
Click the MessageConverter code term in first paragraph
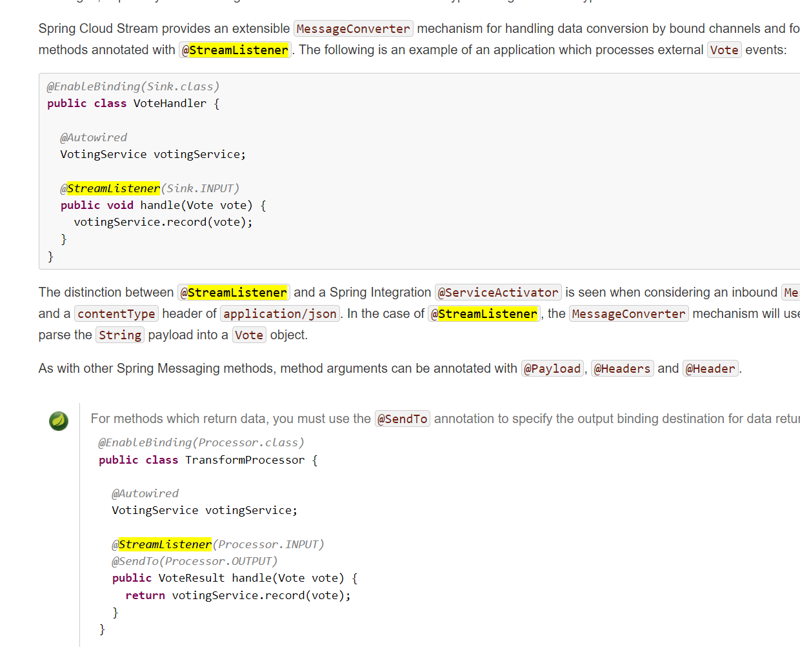(x=353, y=28)
